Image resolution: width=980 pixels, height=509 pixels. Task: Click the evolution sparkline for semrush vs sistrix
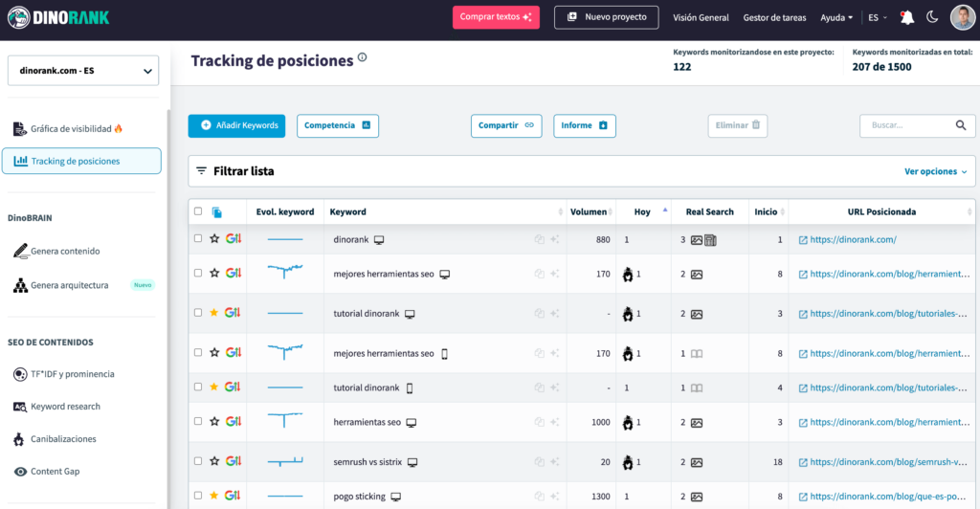tap(285, 461)
